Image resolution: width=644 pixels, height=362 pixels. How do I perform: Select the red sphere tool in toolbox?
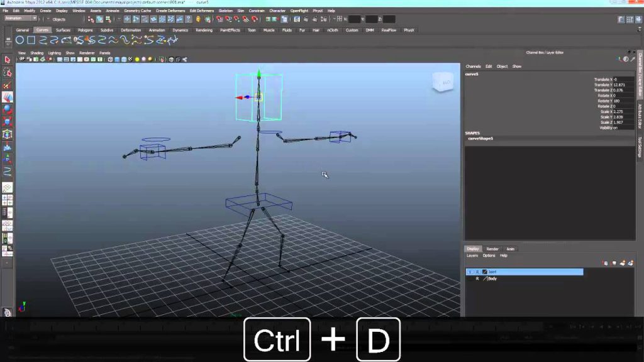(x=7, y=109)
